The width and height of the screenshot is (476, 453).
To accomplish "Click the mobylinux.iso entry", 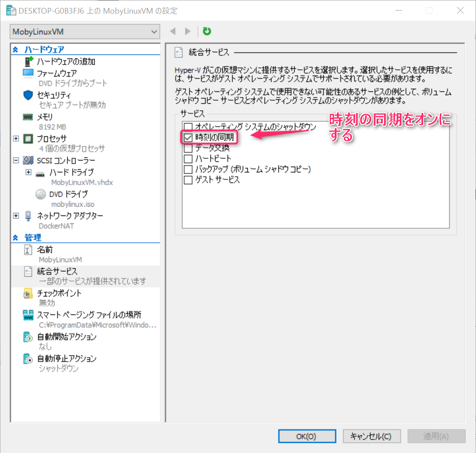I will (73, 204).
